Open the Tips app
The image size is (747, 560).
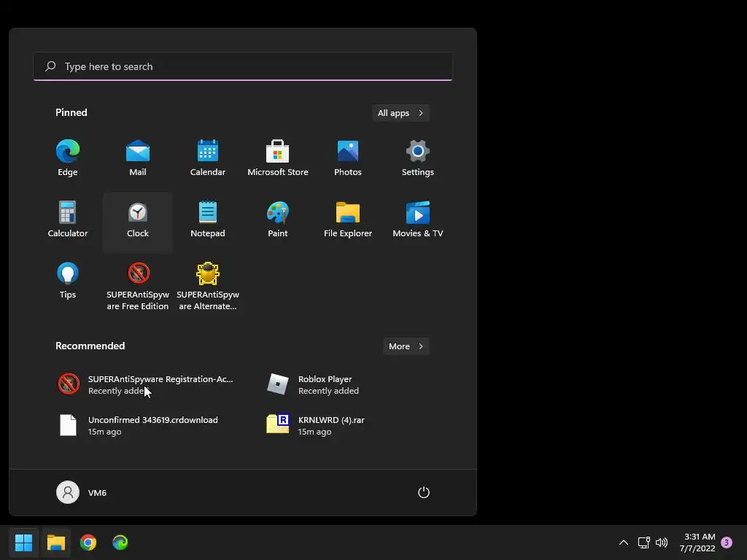point(68,282)
